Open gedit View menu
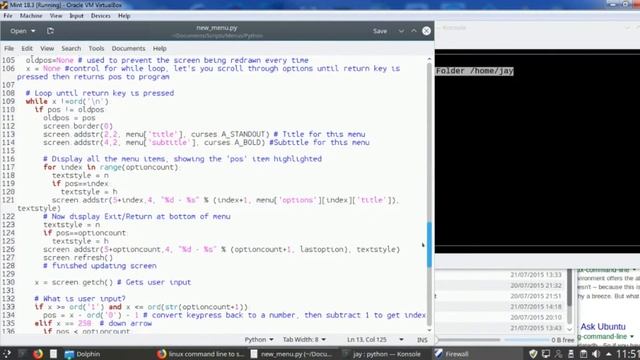 pos(47,48)
